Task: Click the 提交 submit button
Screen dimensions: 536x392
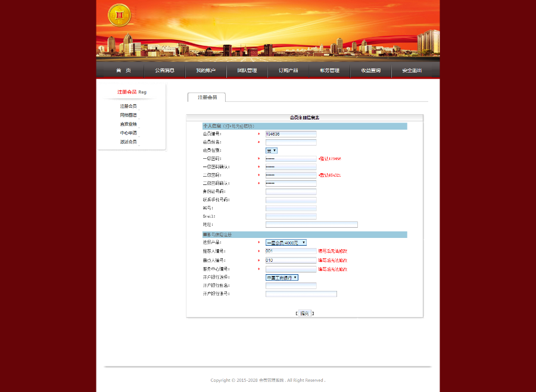Action: pyautogui.click(x=304, y=313)
